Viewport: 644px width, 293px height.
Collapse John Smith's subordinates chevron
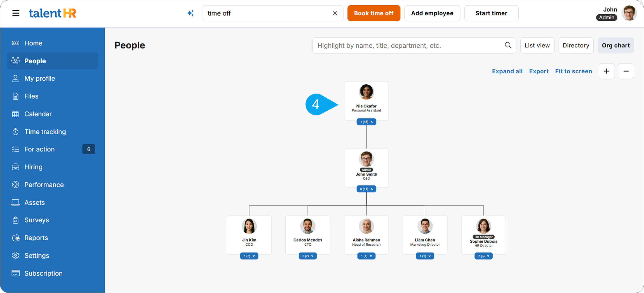point(366,189)
